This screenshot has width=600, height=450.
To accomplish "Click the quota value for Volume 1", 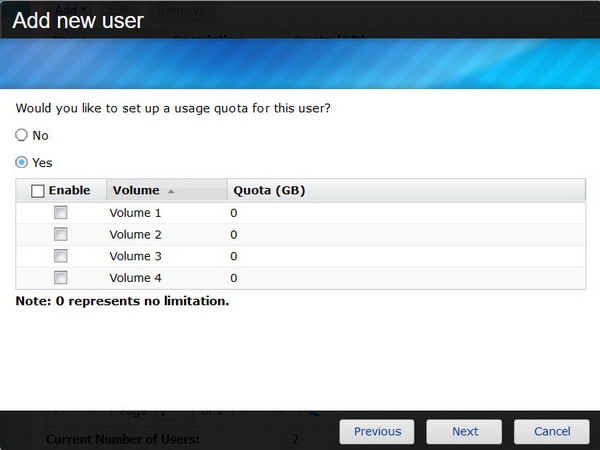I will [234, 213].
